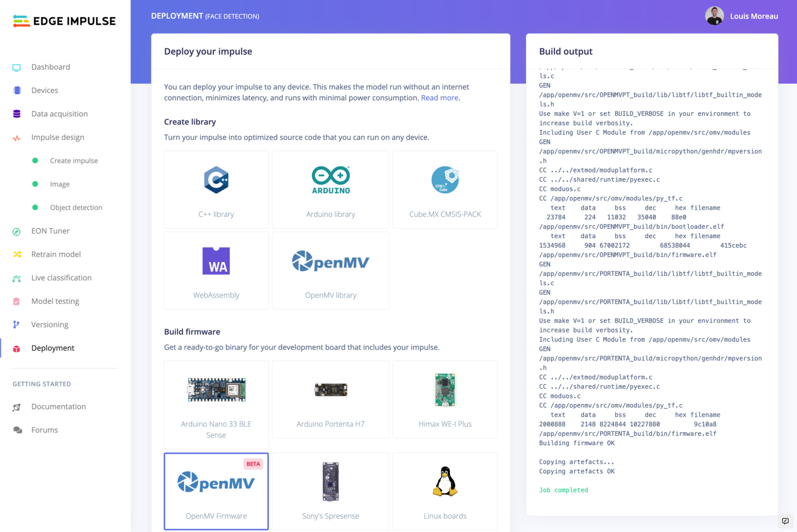Viewport: 797px width, 532px height.
Task: Choose the Arduino Portenta H7 board image
Action: click(x=331, y=390)
